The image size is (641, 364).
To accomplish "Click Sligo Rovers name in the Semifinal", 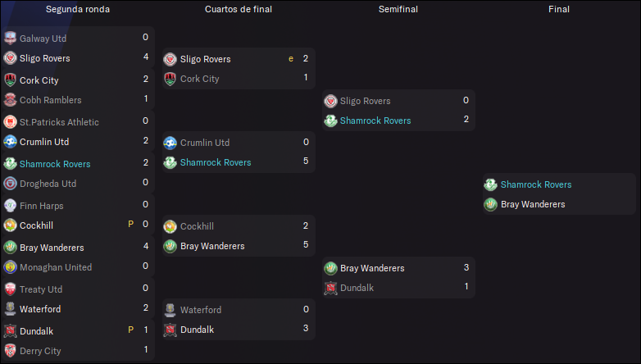I will pos(365,101).
